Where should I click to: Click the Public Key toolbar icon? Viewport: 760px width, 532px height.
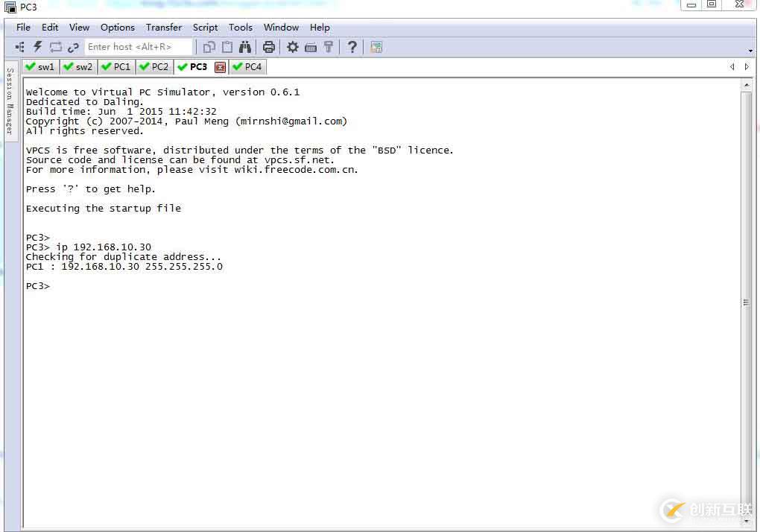pyautogui.click(x=329, y=47)
